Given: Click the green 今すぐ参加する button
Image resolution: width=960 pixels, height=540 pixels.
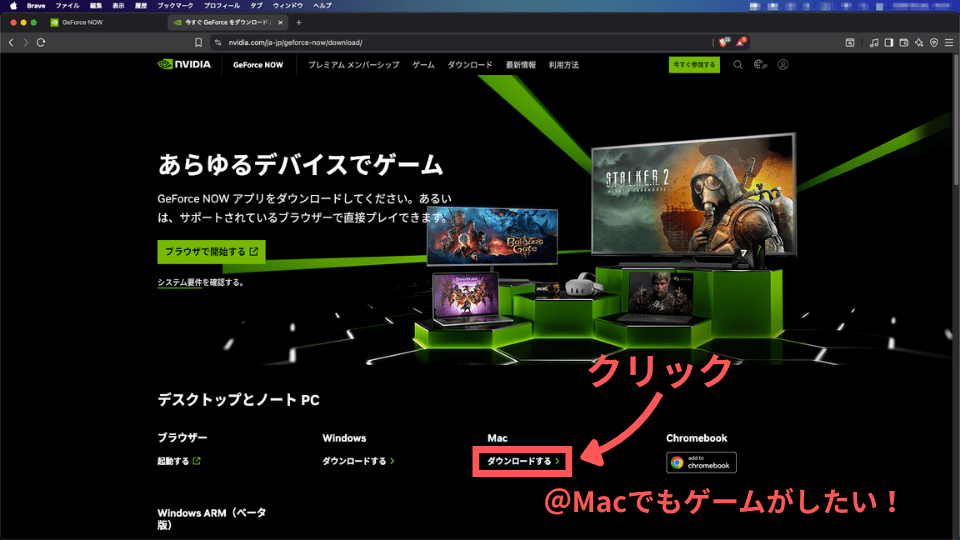Looking at the screenshot, I should [x=694, y=65].
